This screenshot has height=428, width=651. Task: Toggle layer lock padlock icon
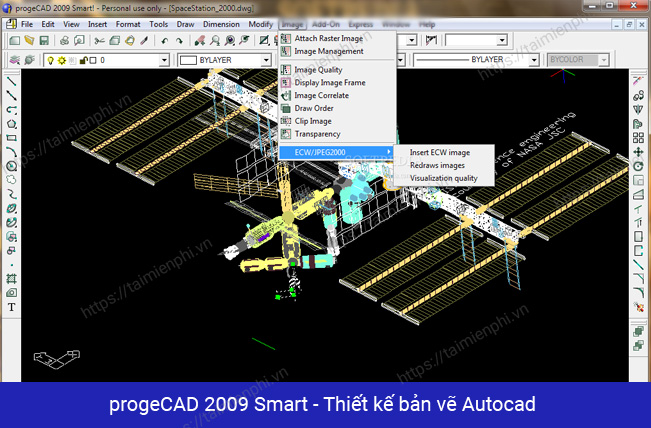pos(83,60)
